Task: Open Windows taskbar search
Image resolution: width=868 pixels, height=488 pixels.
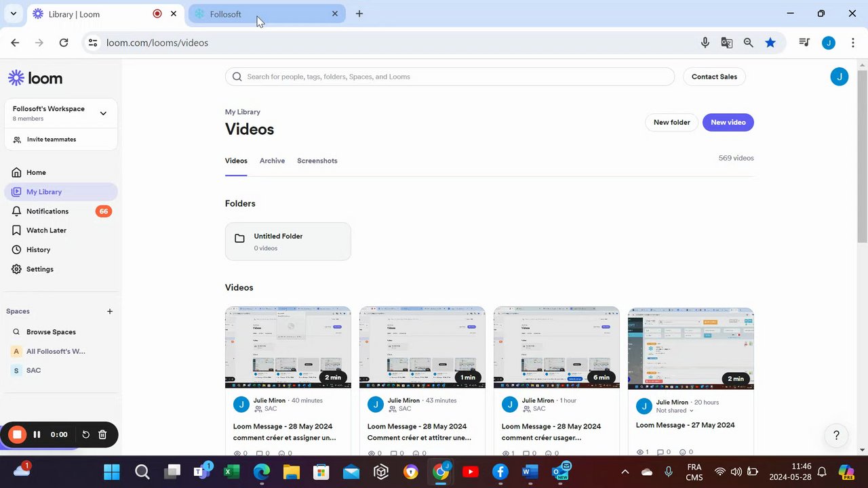Action: (142, 472)
